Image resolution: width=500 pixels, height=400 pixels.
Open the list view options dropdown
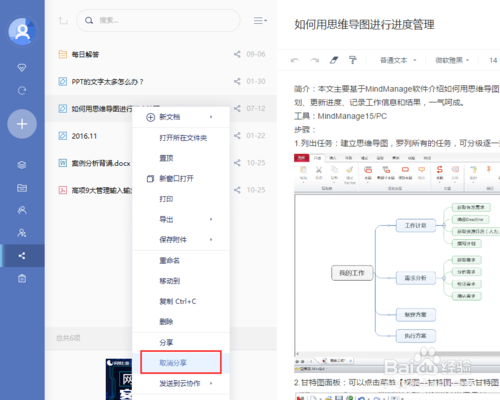coord(260,21)
